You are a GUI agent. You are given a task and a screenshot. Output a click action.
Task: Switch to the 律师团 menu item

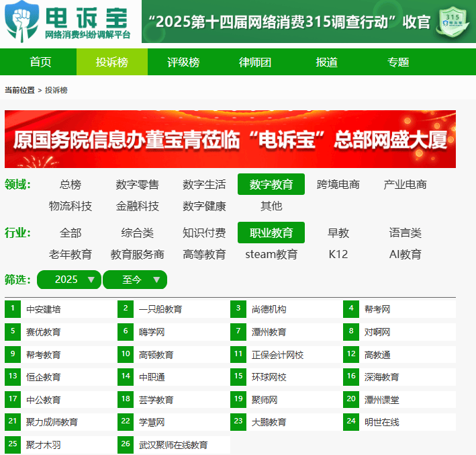pos(255,62)
